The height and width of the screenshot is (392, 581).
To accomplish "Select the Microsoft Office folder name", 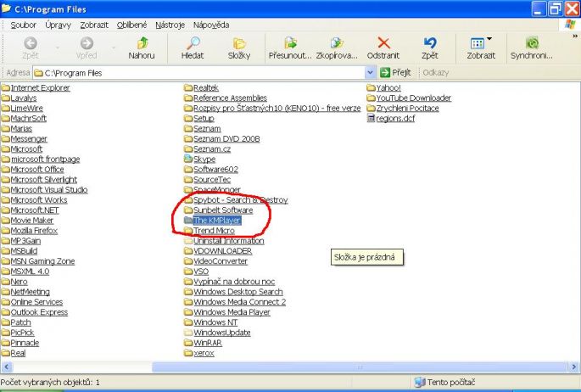I will tap(37, 170).
